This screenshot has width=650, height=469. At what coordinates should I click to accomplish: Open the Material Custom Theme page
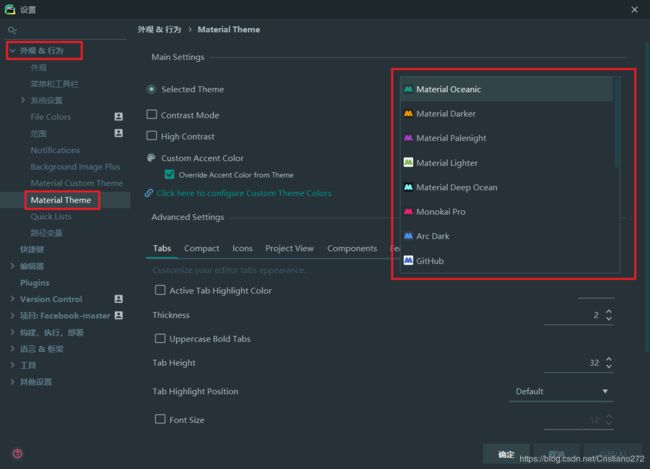tap(77, 183)
